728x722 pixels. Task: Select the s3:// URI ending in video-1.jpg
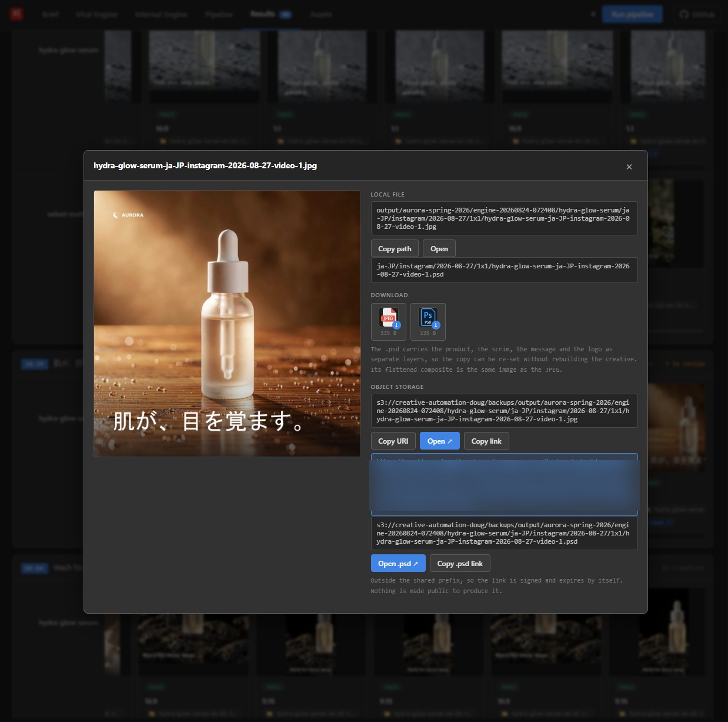(x=504, y=411)
